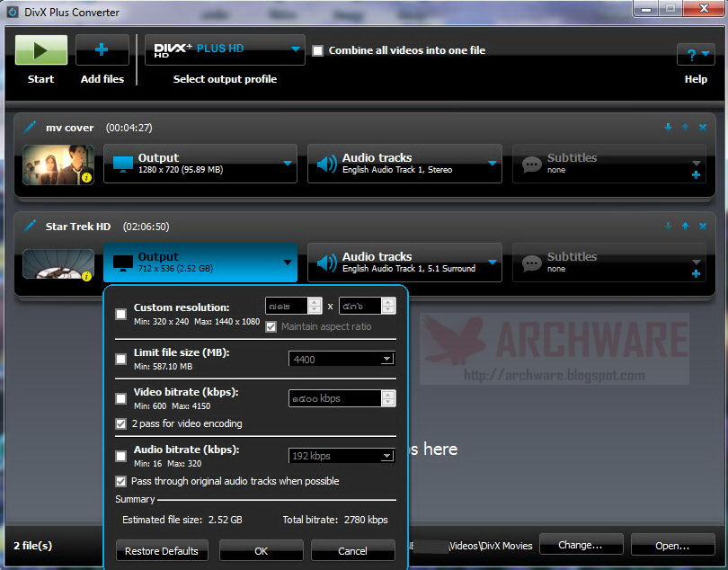Decrease the custom resolution height with down arrow

pos(388,310)
